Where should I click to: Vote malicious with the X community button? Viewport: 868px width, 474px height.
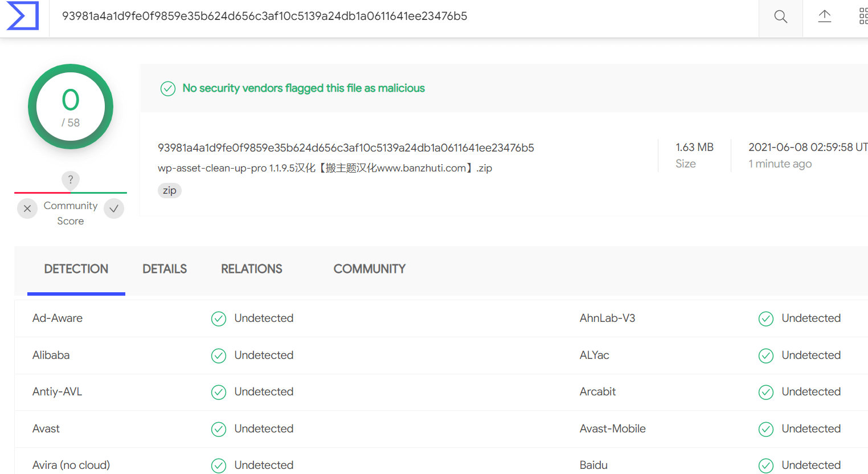27,209
